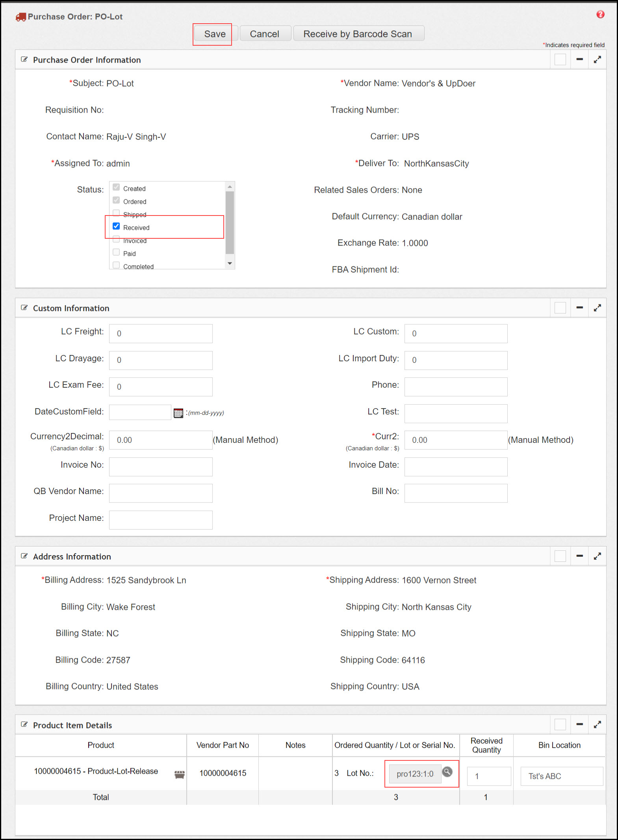Viewport: 618px width, 840px height.
Task: Click the status list scroll up arrow
Action: click(x=230, y=186)
